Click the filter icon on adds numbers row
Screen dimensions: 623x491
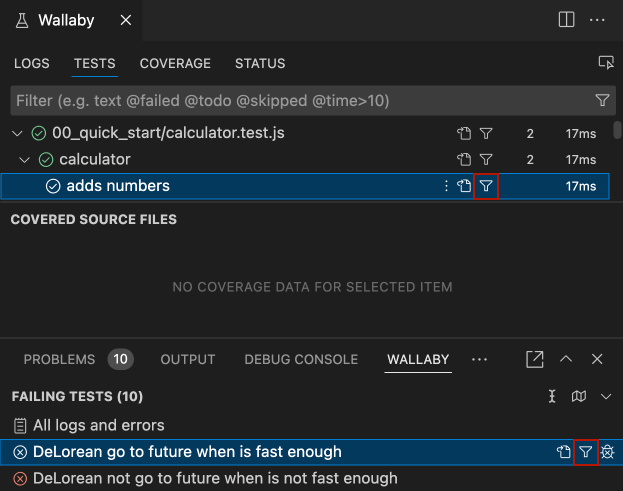click(x=486, y=186)
